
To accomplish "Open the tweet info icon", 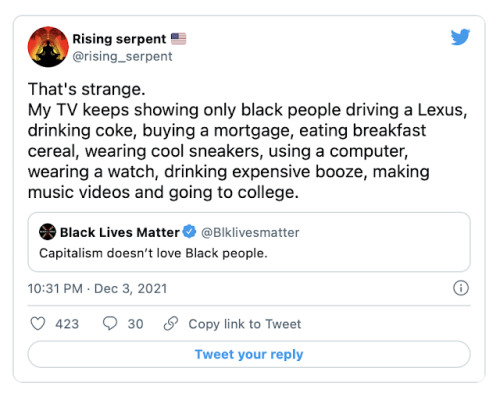I will pos(461,288).
